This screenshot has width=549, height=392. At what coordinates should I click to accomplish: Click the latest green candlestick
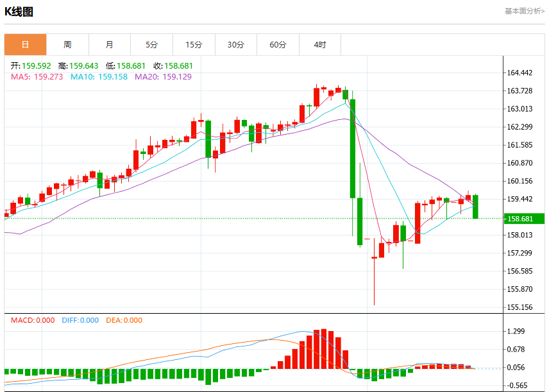coord(475,207)
